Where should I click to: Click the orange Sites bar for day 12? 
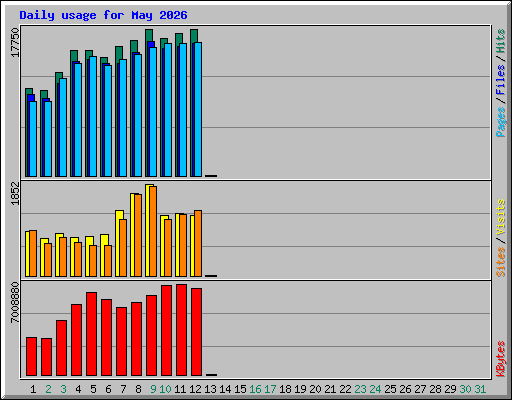coord(198,243)
